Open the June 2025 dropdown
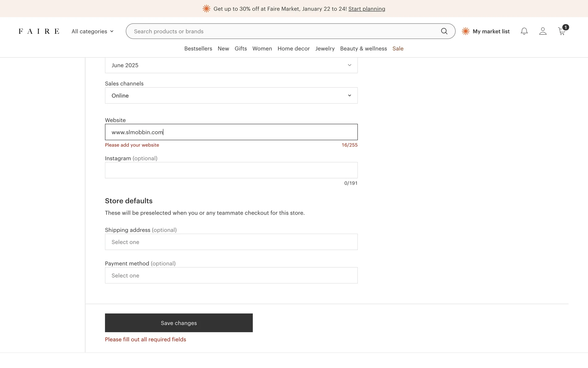Image resolution: width=588 pixels, height=368 pixels. 231,65
